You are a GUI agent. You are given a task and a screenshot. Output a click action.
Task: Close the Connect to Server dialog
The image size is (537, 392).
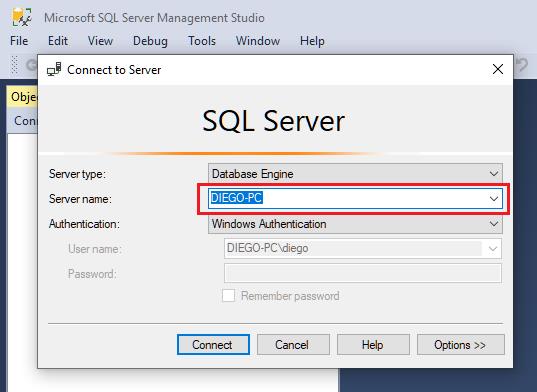click(x=498, y=69)
